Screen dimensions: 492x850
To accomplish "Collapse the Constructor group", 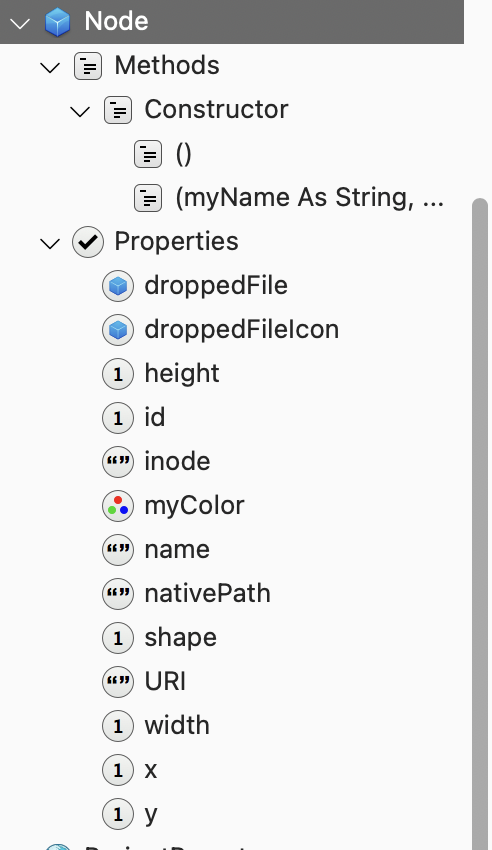I will coord(80,112).
